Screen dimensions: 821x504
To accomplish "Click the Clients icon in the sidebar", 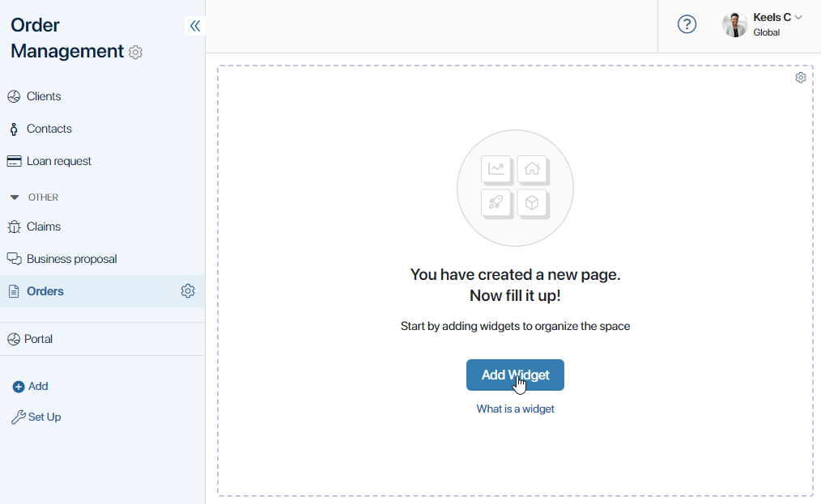I will (x=14, y=96).
